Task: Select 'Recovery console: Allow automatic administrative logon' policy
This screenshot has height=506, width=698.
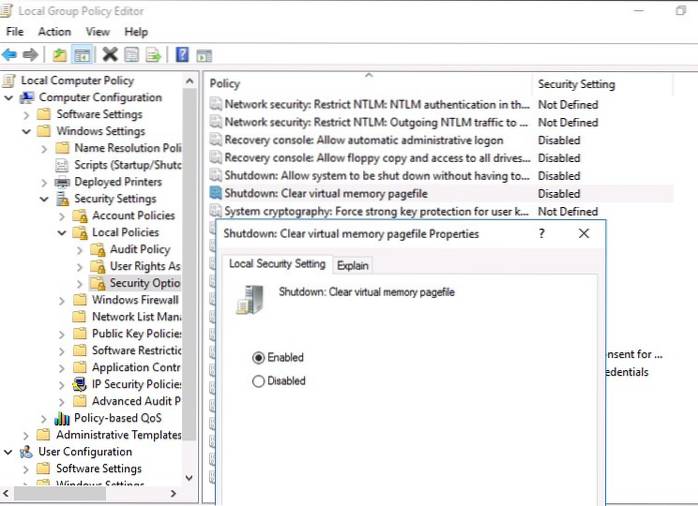Action: pyautogui.click(x=363, y=140)
